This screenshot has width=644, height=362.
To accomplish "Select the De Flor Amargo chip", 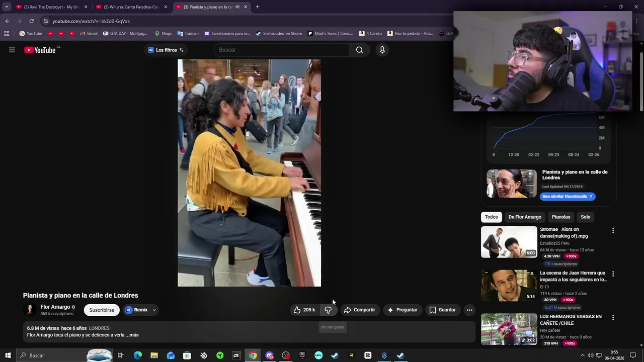I will [525, 217].
